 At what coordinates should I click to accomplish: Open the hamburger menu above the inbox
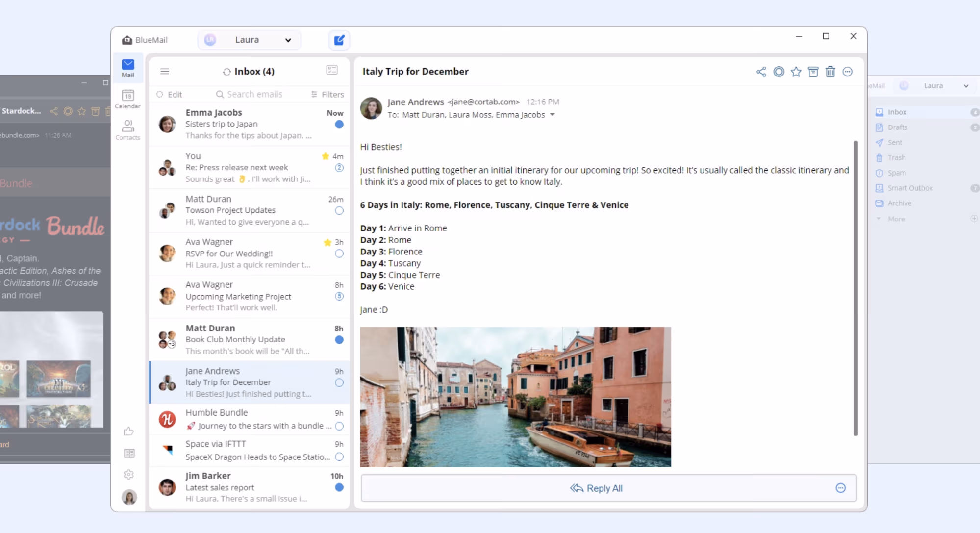point(165,72)
